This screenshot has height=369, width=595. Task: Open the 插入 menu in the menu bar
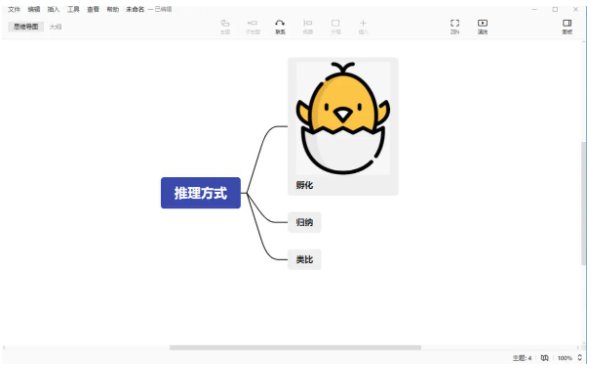pyautogui.click(x=54, y=9)
